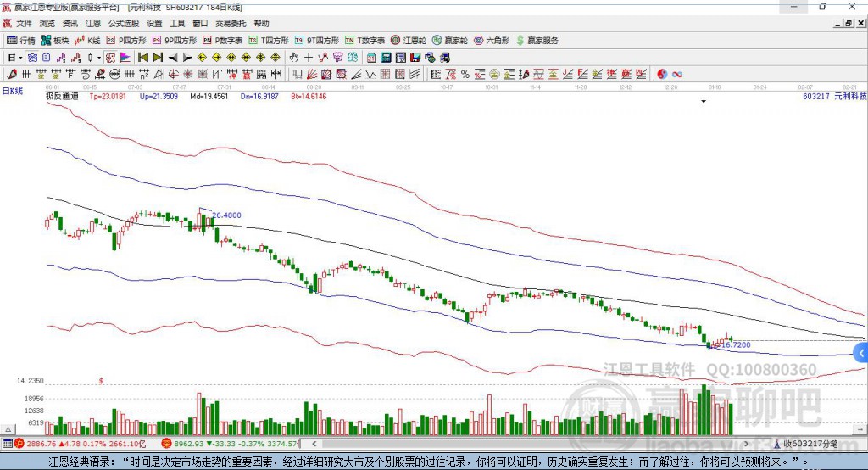
Task: Select the n² drawing tool icon
Action: (144, 75)
